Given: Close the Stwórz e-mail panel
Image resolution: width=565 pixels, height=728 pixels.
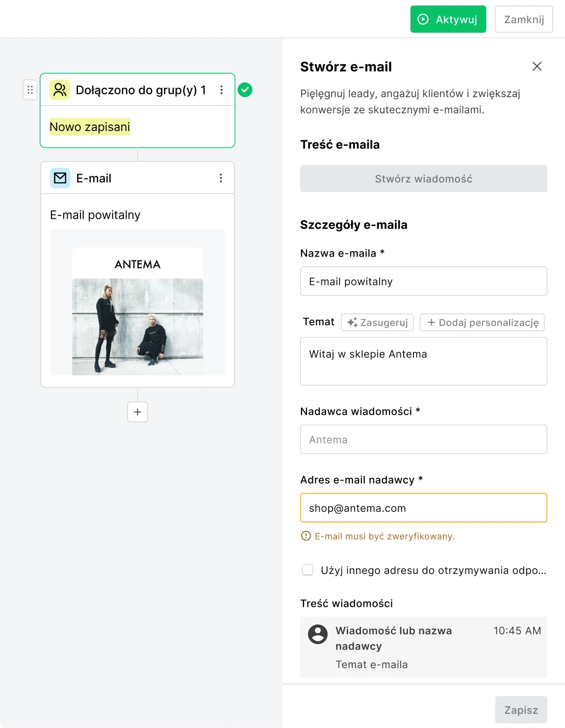Looking at the screenshot, I should point(537,66).
